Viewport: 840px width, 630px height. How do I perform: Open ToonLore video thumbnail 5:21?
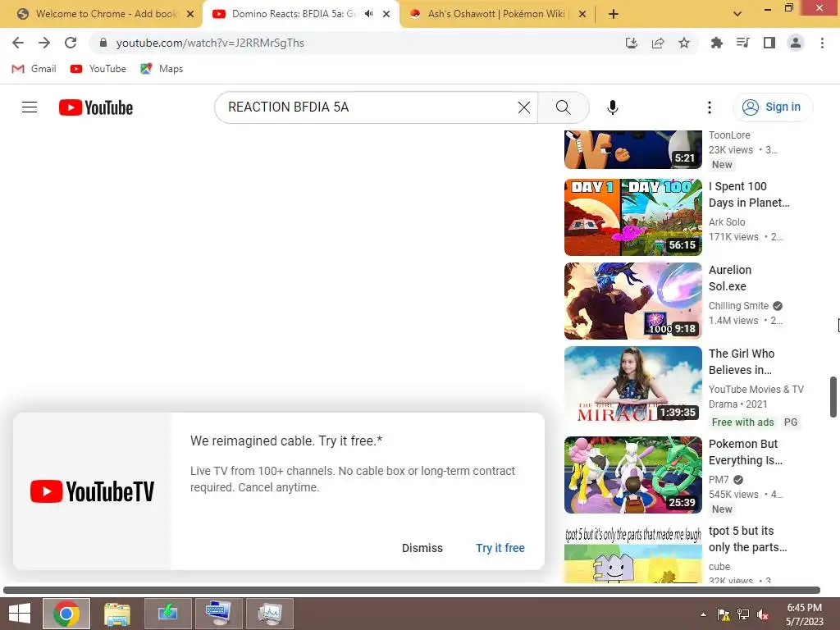click(633, 149)
